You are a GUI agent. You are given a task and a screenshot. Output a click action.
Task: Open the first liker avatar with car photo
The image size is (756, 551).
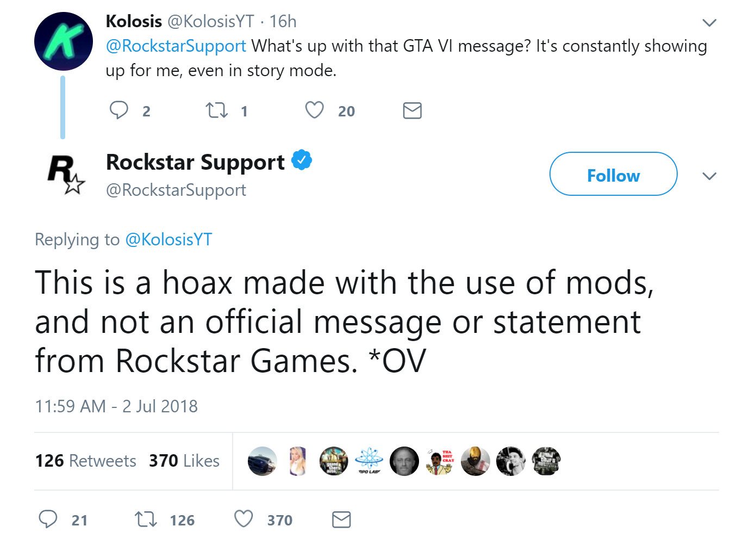coord(263,461)
